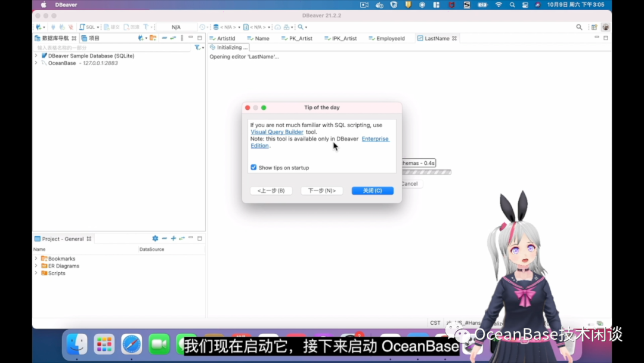Click the global search icon at toolbar right
644x363 pixels.
point(579,27)
